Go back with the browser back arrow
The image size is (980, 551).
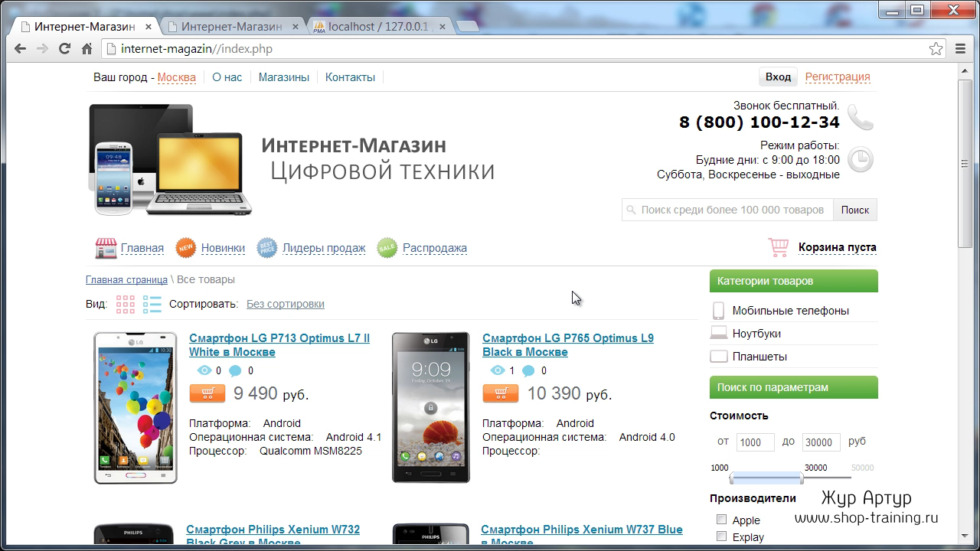pos(20,49)
